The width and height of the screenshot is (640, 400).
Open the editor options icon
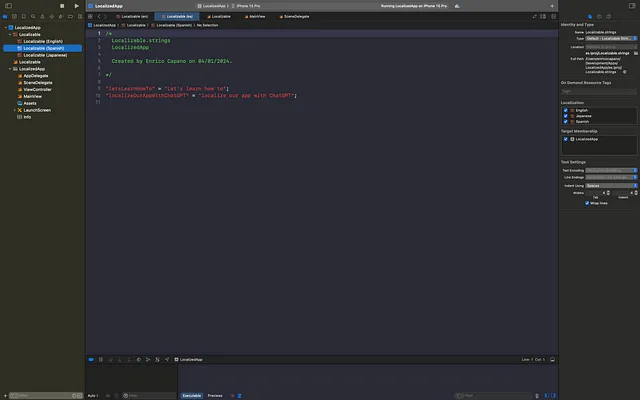(x=543, y=17)
